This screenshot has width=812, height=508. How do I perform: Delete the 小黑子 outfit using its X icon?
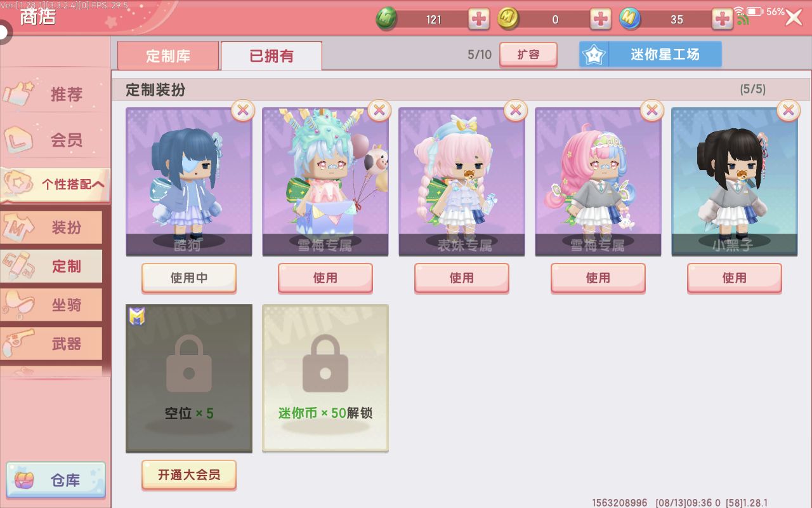pos(789,110)
